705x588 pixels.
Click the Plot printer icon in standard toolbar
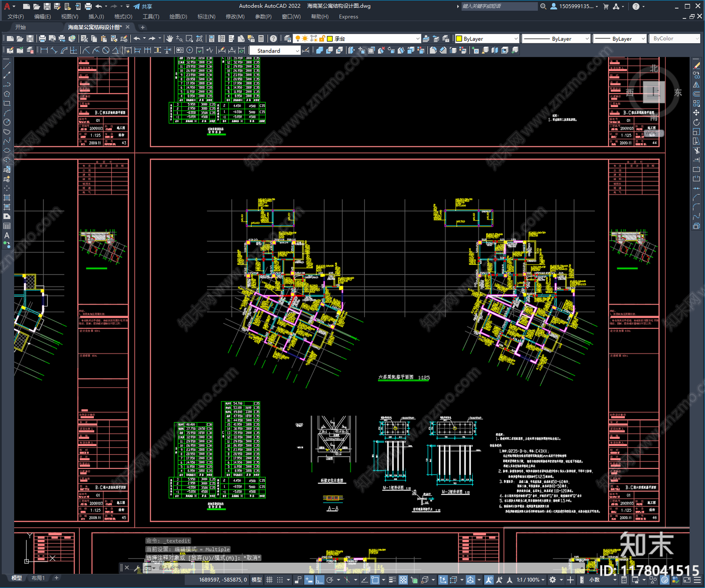coord(42,39)
